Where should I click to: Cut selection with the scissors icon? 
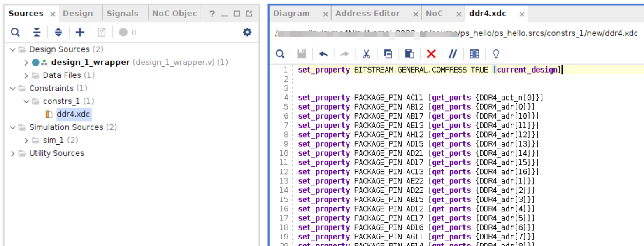pos(366,54)
